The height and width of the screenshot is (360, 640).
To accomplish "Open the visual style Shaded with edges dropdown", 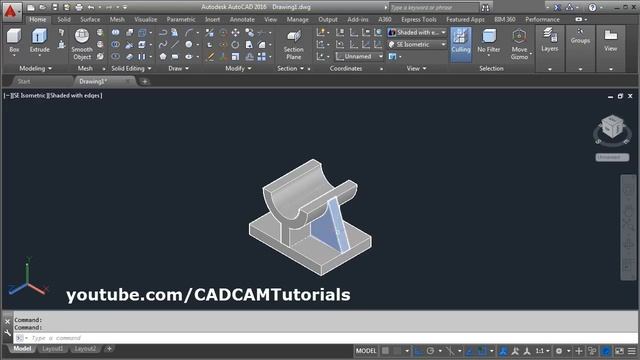I will click(x=417, y=32).
